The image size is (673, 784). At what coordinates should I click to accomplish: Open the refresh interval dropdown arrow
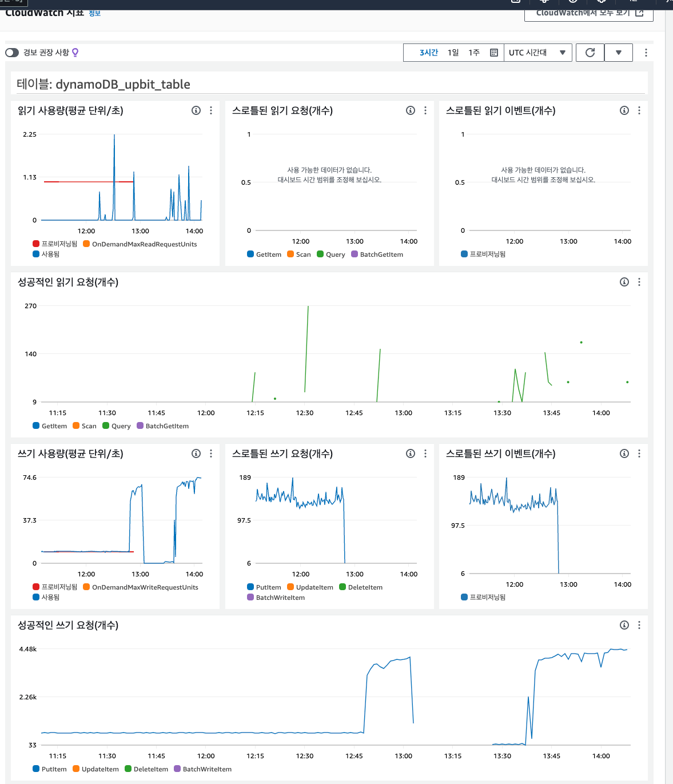point(619,53)
